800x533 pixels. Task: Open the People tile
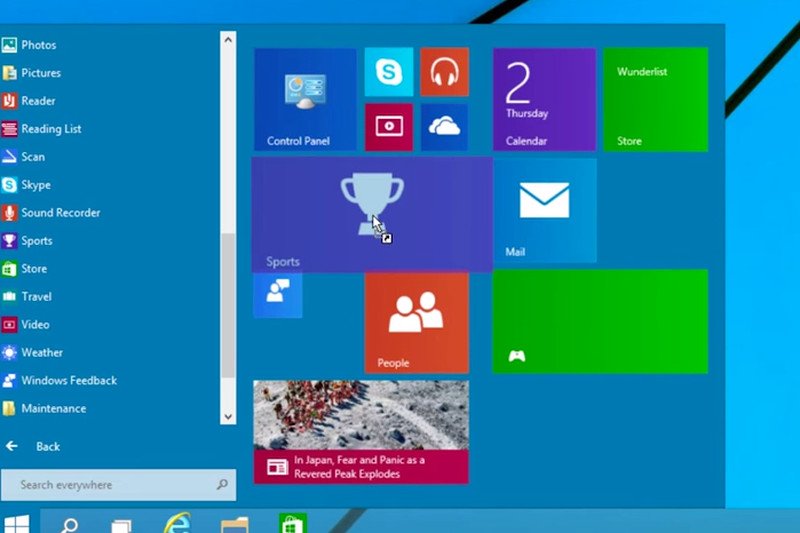pos(417,323)
